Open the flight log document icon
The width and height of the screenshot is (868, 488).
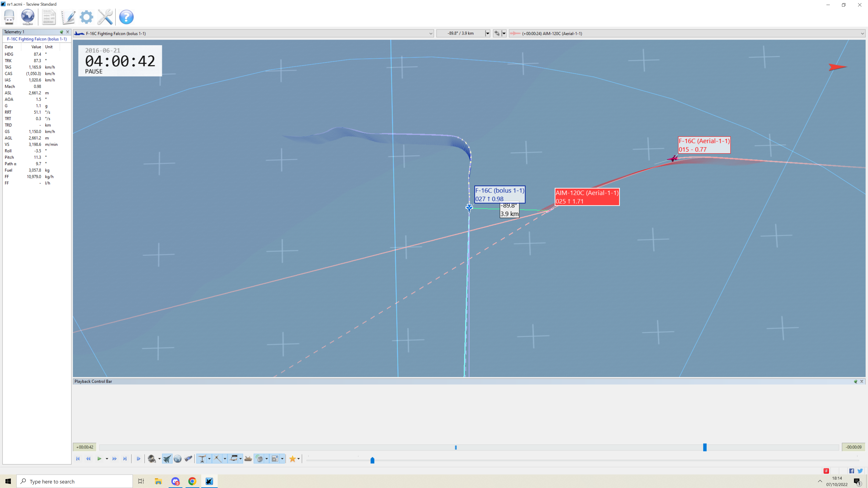click(49, 17)
